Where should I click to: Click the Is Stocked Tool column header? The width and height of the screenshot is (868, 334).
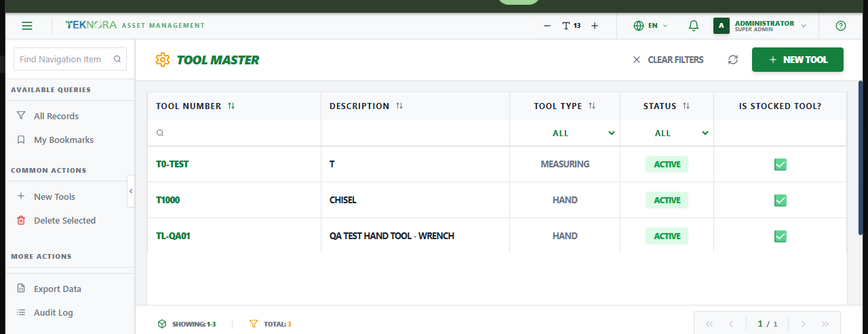[780, 106]
